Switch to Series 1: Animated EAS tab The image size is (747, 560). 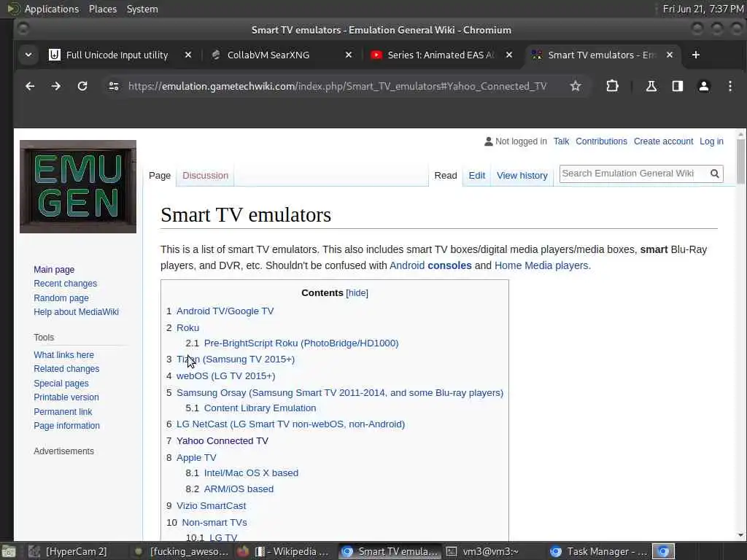[x=441, y=55]
